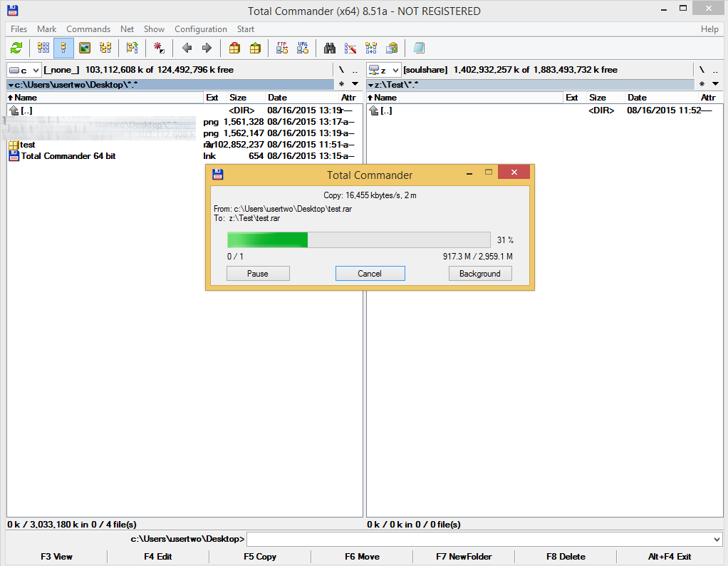Click the right path bar z:\Test\*.*
This screenshot has height=566, width=728.
[530, 85]
